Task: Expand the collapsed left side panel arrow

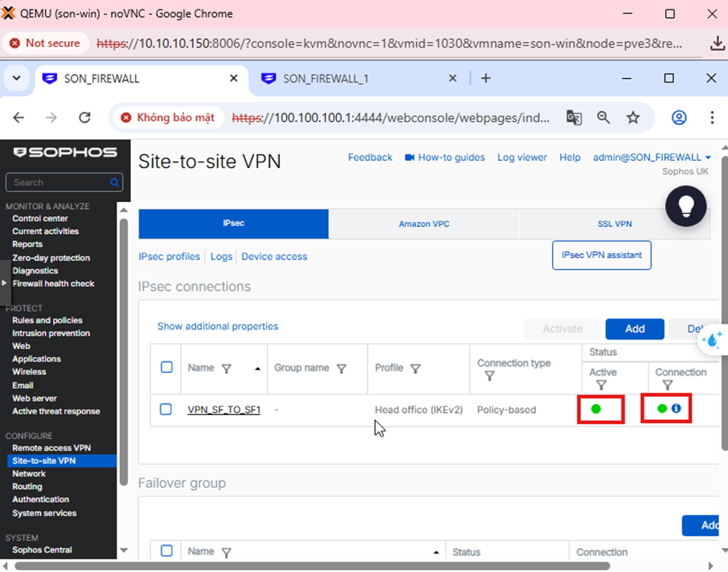Action: (x=4, y=283)
